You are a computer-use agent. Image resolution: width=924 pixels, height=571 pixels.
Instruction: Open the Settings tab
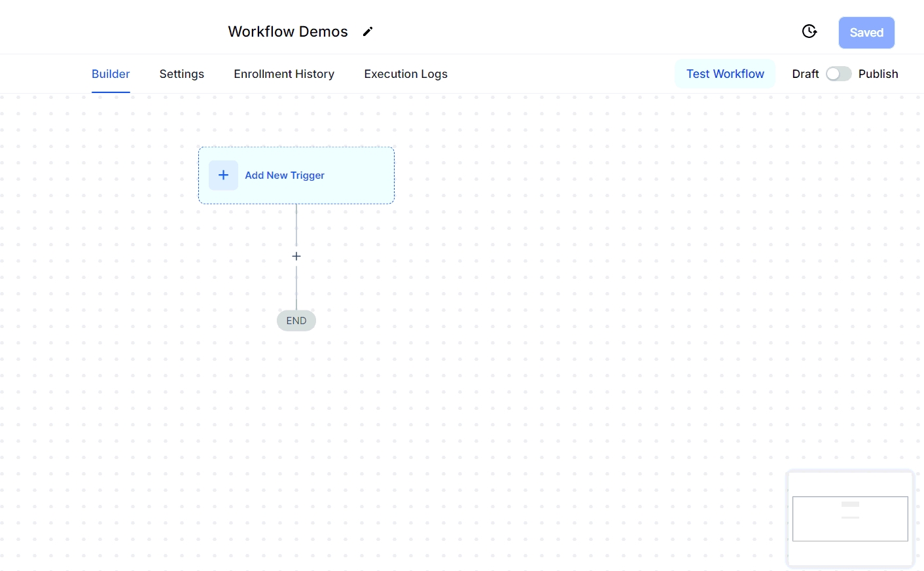click(x=182, y=74)
